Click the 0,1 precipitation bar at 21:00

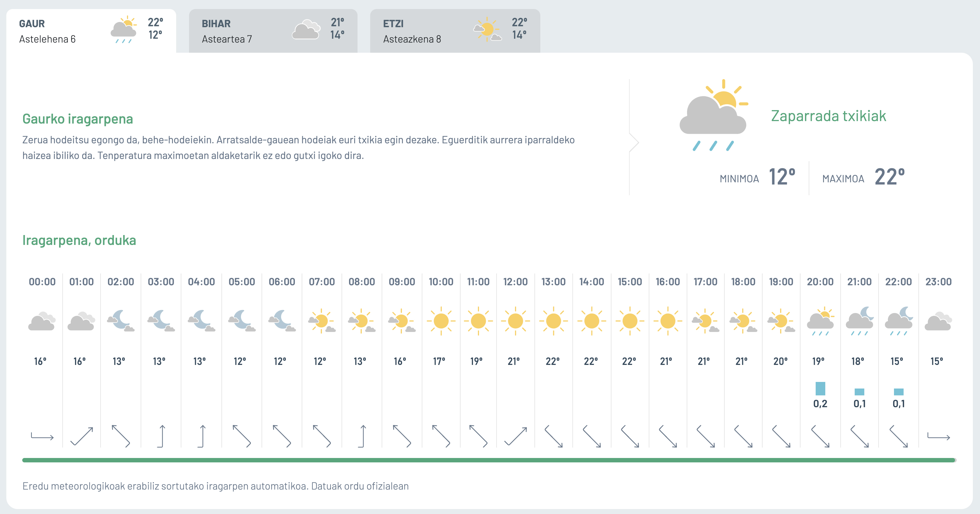coord(859,392)
